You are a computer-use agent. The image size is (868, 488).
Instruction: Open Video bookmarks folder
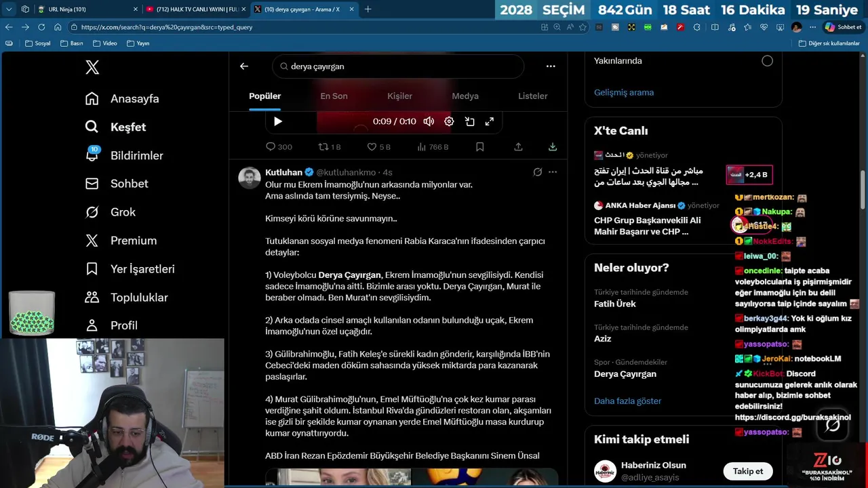(x=105, y=43)
